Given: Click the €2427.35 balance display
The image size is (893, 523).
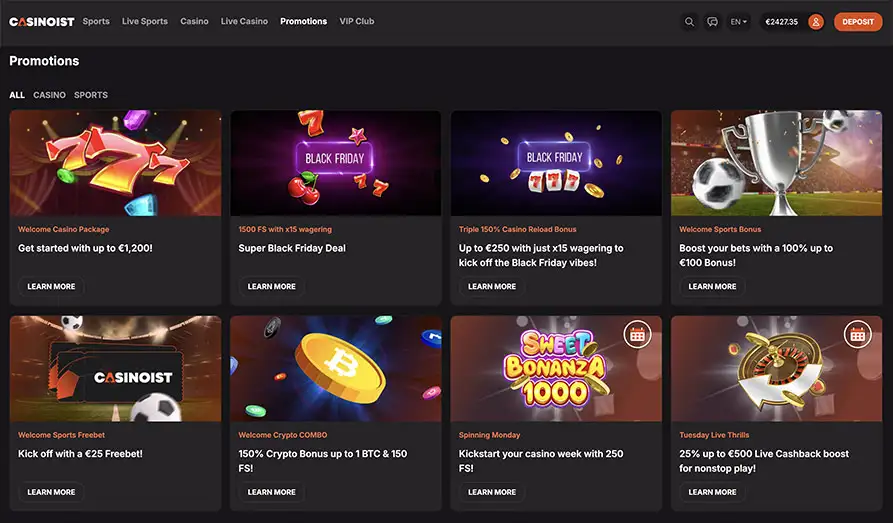Looking at the screenshot, I should tap(781, 22).
